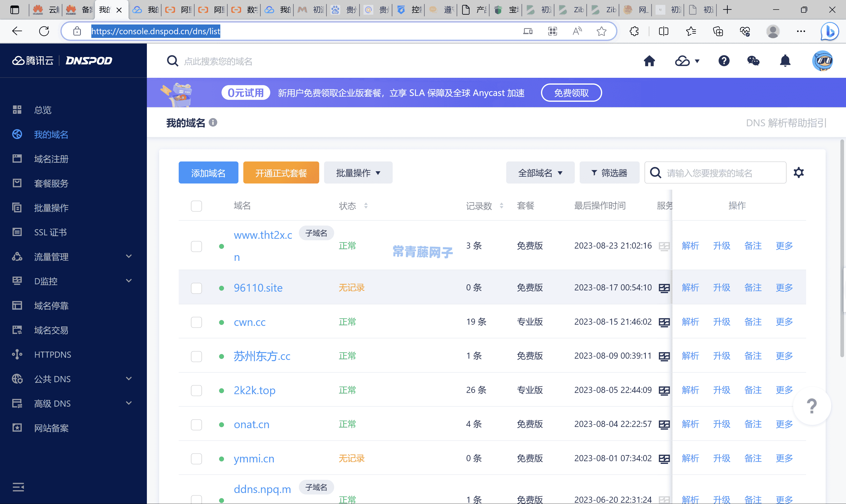Open the DNSPod home icon
Viewport: 846px width, 504px height.
649,61
